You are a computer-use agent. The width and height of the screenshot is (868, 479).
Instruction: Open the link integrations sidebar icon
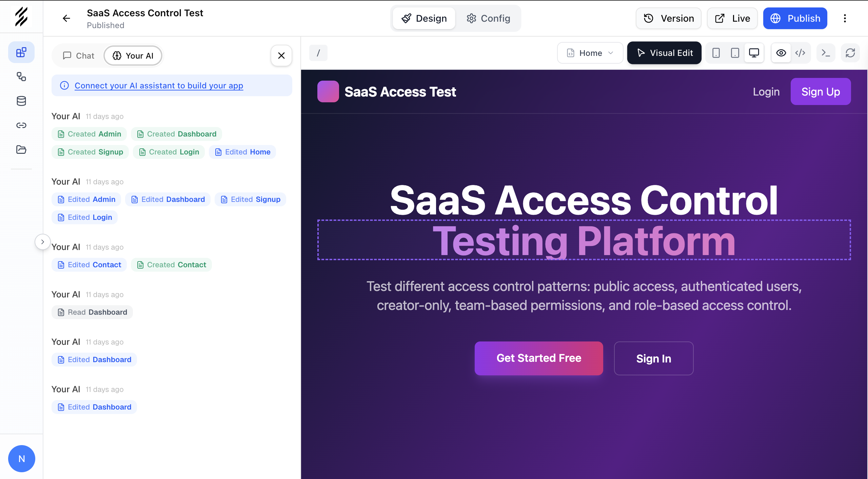[21, 125]
